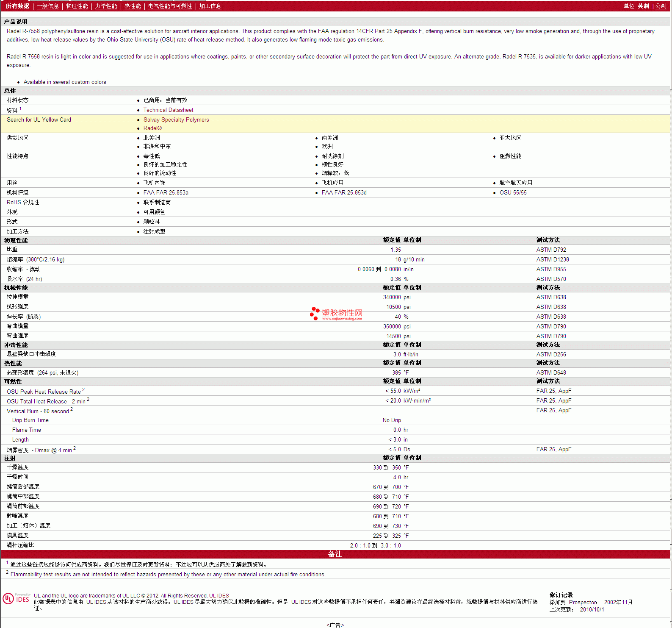Click the UL IDES logo

coord(16,598)
